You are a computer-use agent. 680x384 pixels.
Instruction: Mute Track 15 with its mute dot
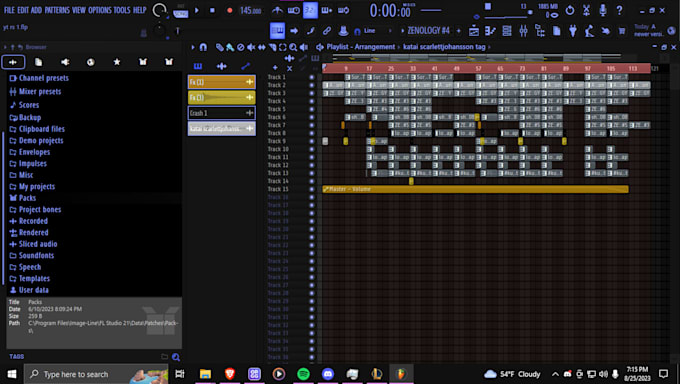pyautogui.click(x=311, y=189)
